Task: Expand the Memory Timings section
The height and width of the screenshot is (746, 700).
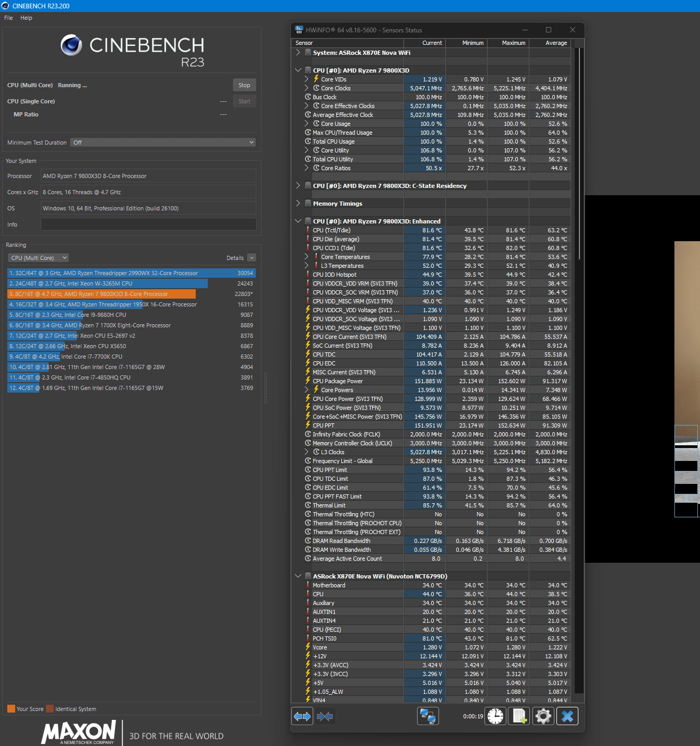Action: point(298,203)
